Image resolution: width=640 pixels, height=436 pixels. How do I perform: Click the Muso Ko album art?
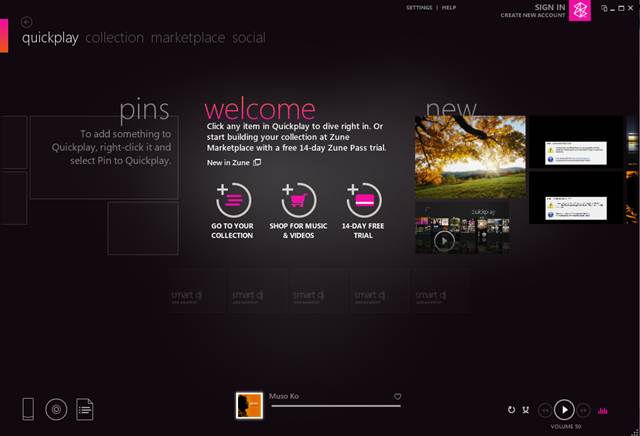pos(249,405)
